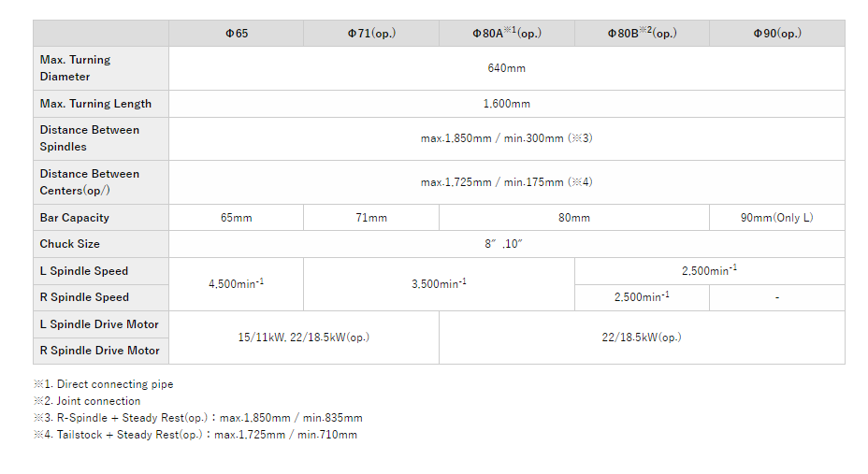Select the R Spindle Speed row label

pyautogui.click(x=84, y=297)
